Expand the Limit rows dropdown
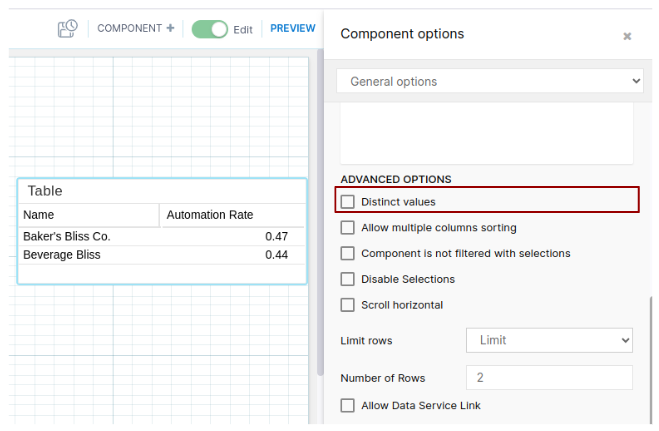 tap(549, 341)
